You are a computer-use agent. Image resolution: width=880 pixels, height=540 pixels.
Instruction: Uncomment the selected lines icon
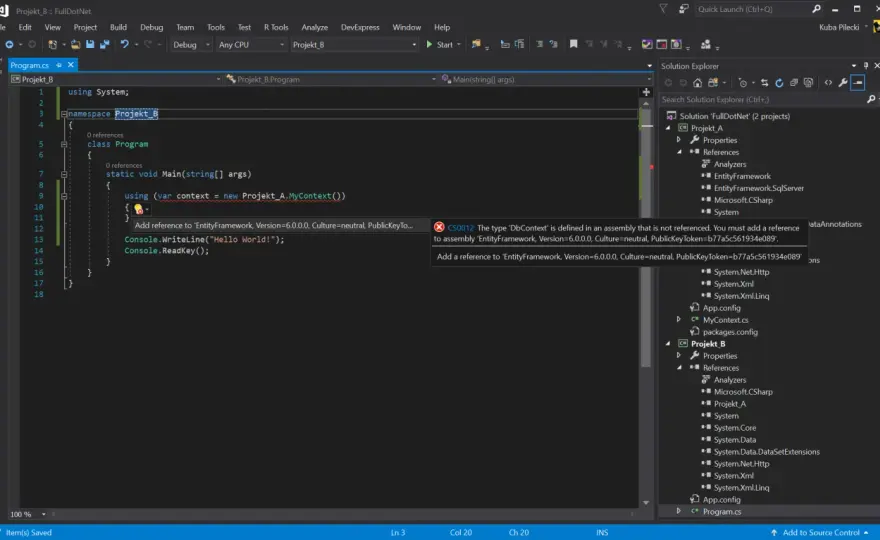pyautogui.click(x=554, y=44)
